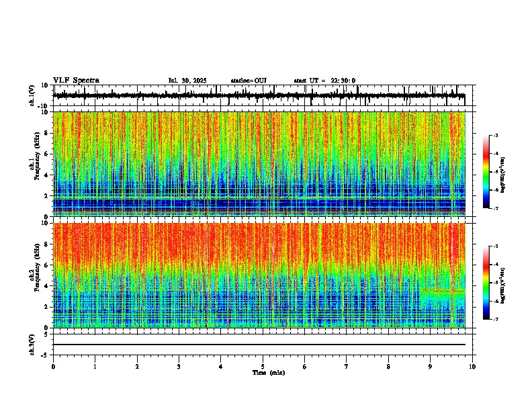
Task: Click the time axis tick label "1"
Action: pos(95,367)
